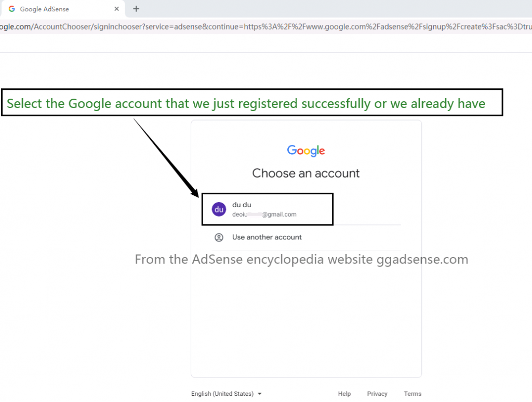Image resolution: width=532 pixels, height=402 pixels.
Task: Click the purple 'du' account avatar
Action: 219,209
